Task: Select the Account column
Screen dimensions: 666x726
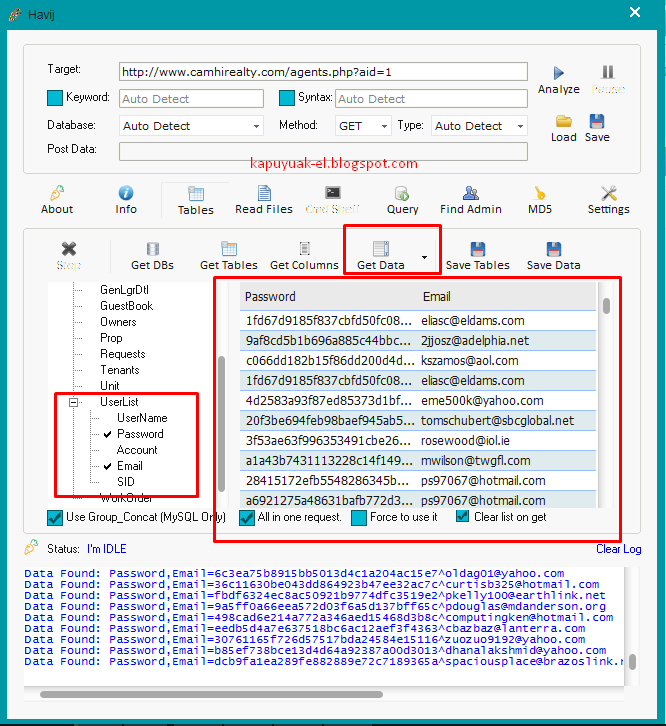Action: pos(137,450)
